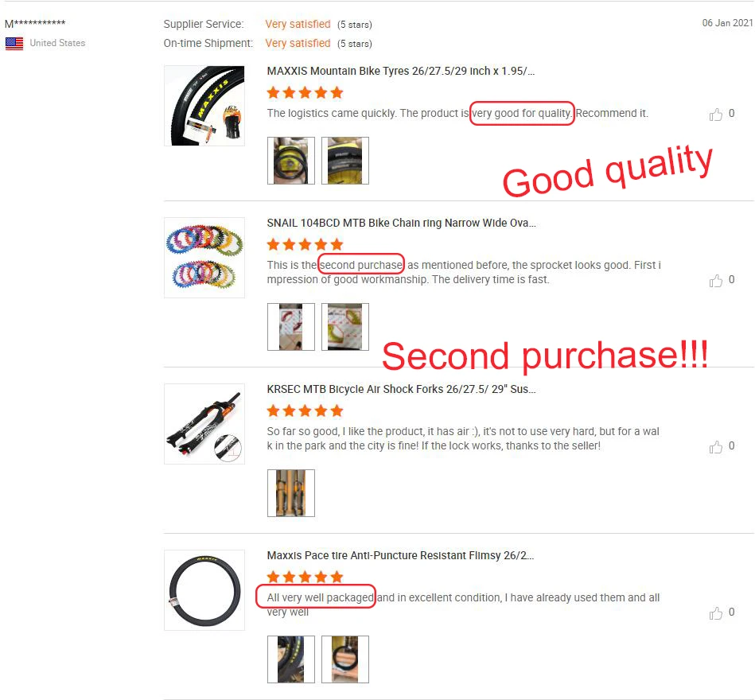Image resolution: width=755 pixels, height=700 pixels.
Task: Open MAXXIS Mountain Bike Tyres product title
Action: [x=401, y=72]
